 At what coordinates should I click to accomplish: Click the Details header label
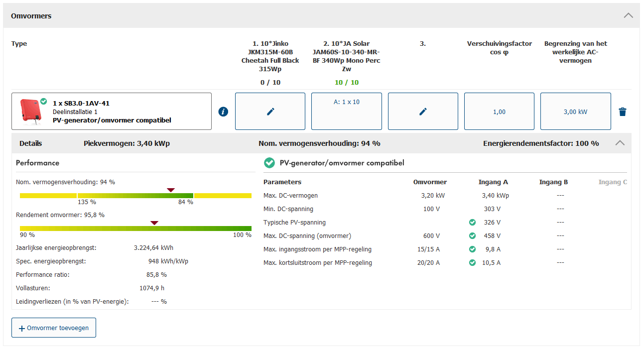point(31,143)
